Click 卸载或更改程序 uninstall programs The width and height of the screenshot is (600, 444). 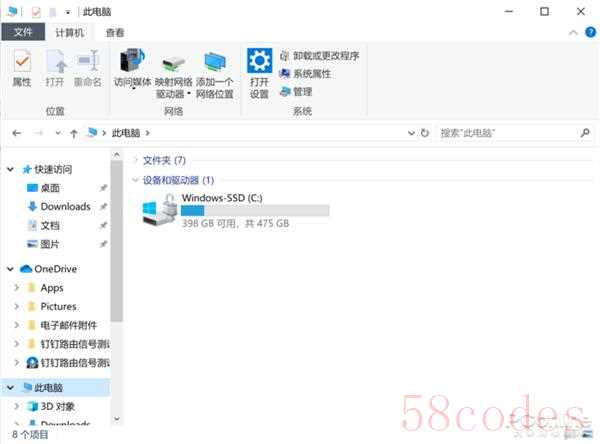pos(320,56)
